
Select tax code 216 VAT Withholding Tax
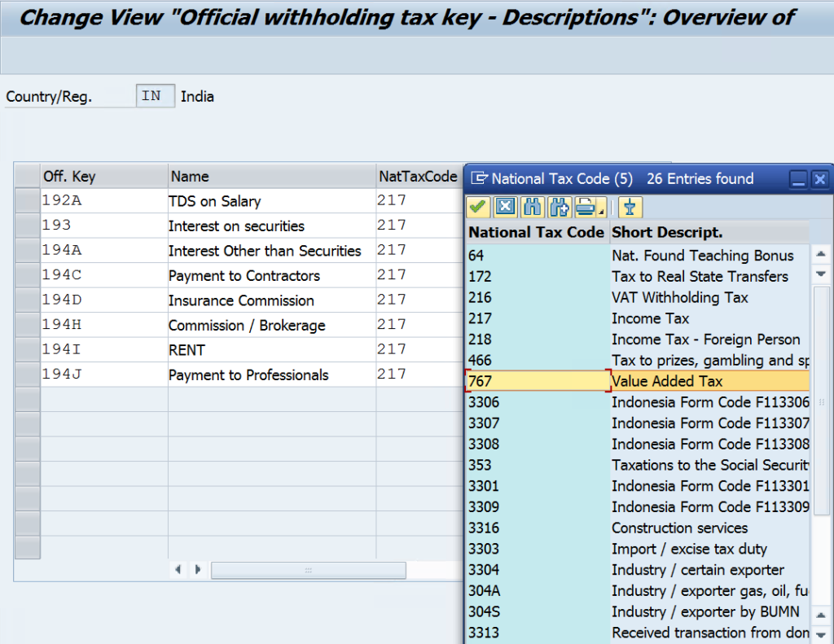coord(638,297)
